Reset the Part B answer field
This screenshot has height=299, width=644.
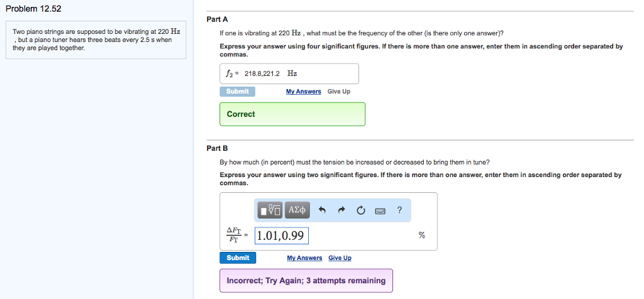click(360, 210)
